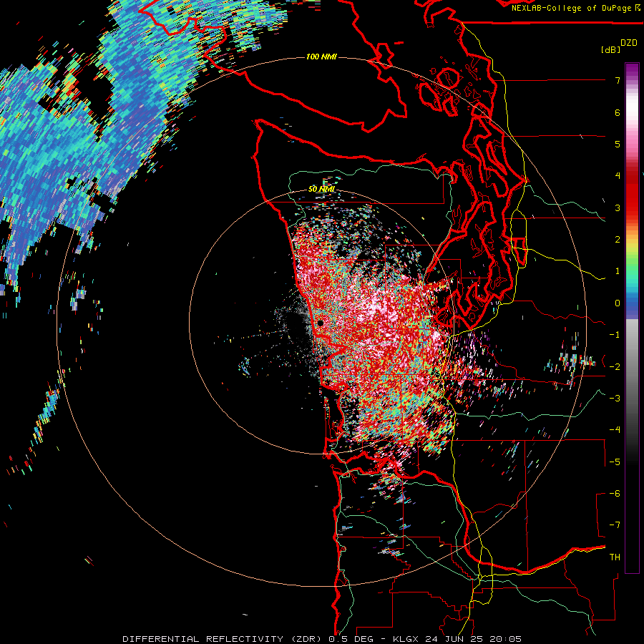Click the 4 dB value on color scale

click(618, 176)
